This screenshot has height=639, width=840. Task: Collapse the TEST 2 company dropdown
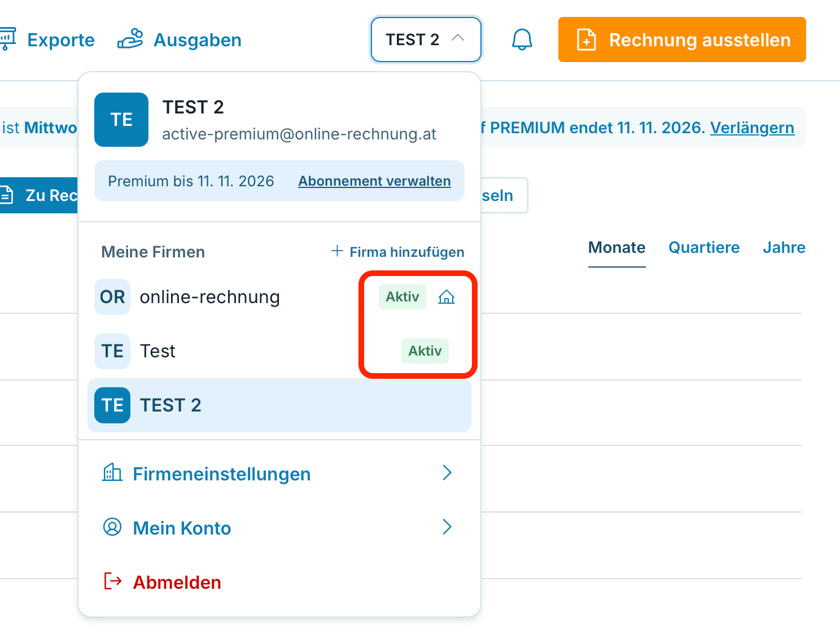pyautogui.click(x=426, y=40)
